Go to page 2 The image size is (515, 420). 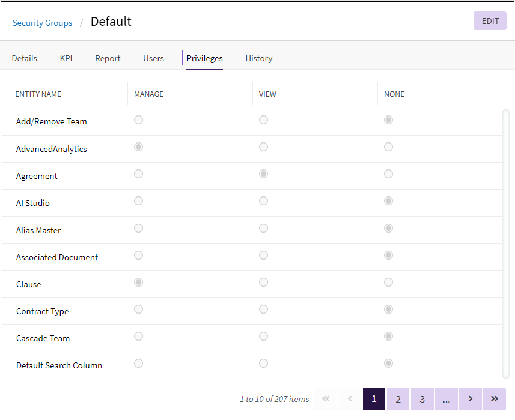pos(398,399)
